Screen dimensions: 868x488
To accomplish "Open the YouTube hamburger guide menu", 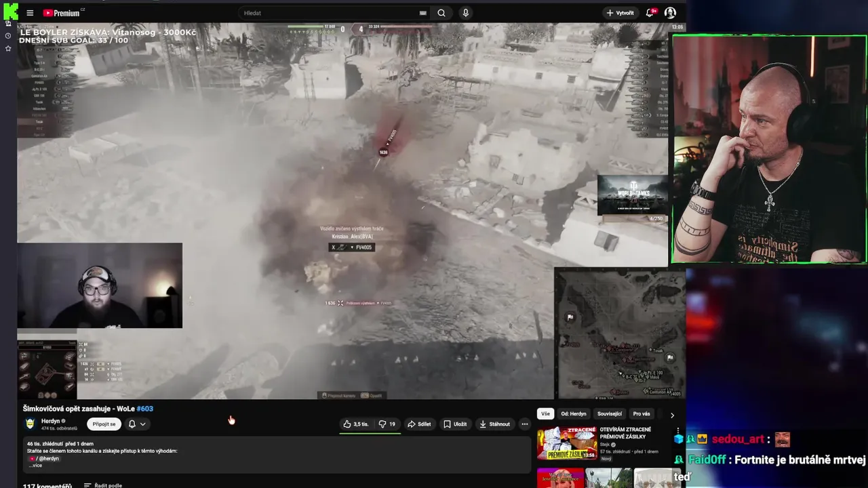I will (x=30, y=13).
